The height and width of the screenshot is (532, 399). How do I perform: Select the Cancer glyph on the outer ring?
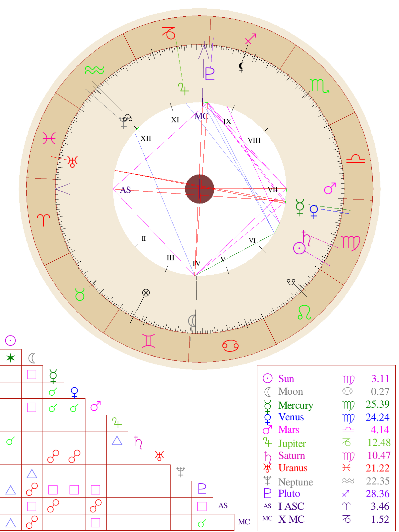click(230, 346)
